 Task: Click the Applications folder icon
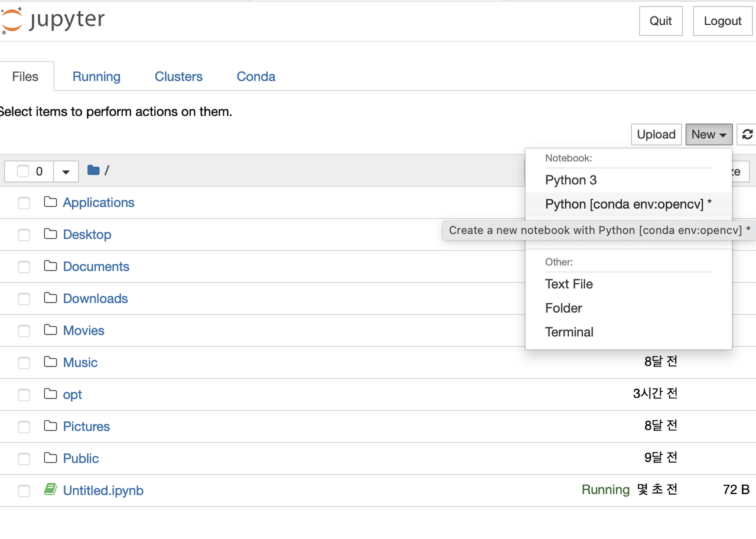click(50, 202)
